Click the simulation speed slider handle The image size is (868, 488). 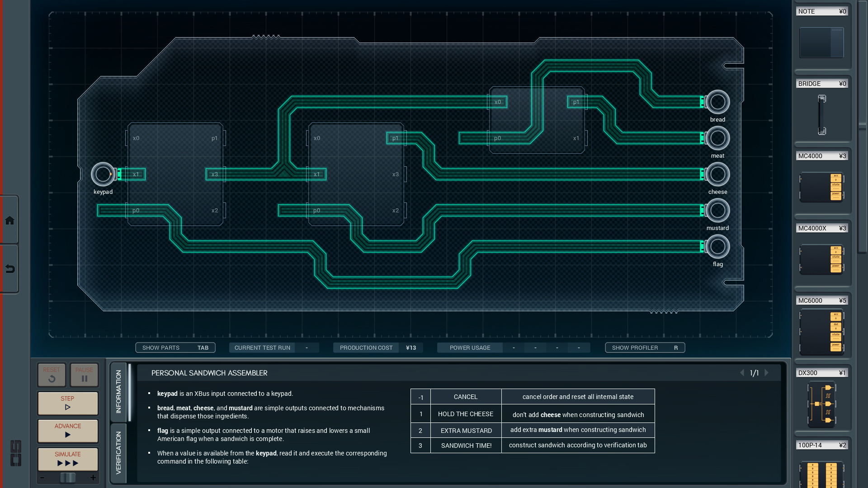pos(68,478)
